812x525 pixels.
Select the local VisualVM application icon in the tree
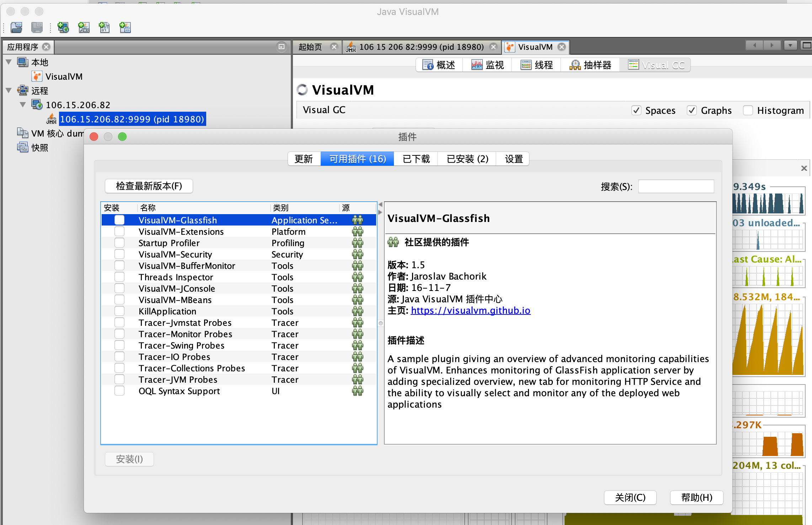tap(37, 76)
